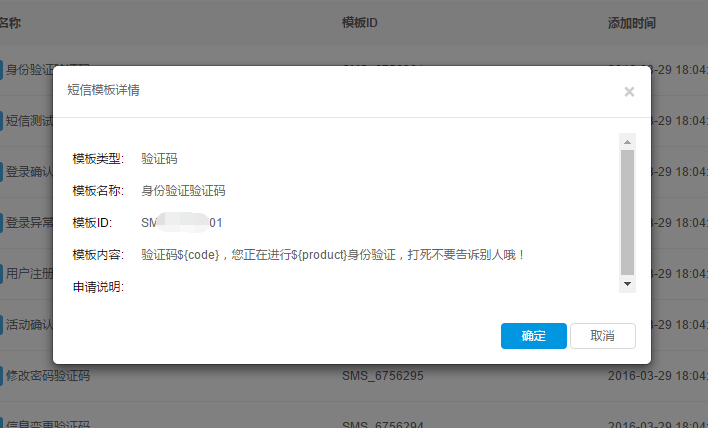Click the blue icon beside 登录确认 row
Screen dimensions: 708x428
coord(1,172)
